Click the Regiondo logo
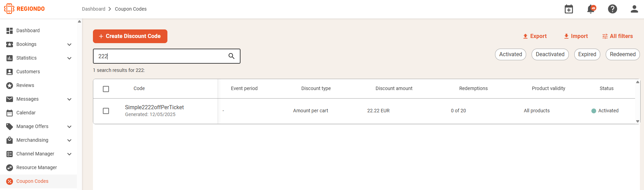Viewport: 644px width, 190px height. coord(24,9)
